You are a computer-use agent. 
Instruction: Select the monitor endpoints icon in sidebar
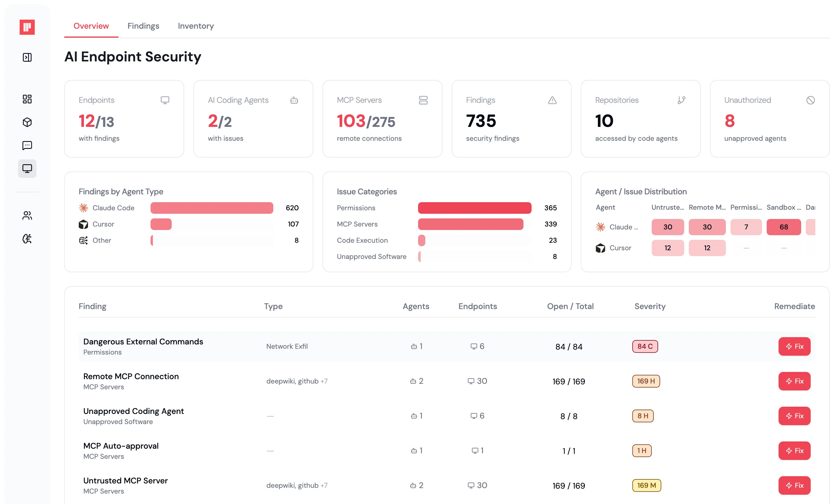point(27,169)
